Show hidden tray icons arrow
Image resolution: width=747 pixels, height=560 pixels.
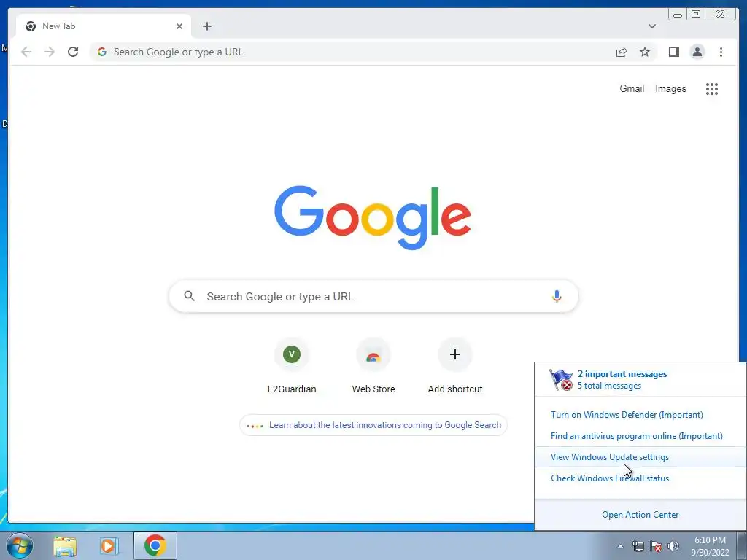(620, 546)
